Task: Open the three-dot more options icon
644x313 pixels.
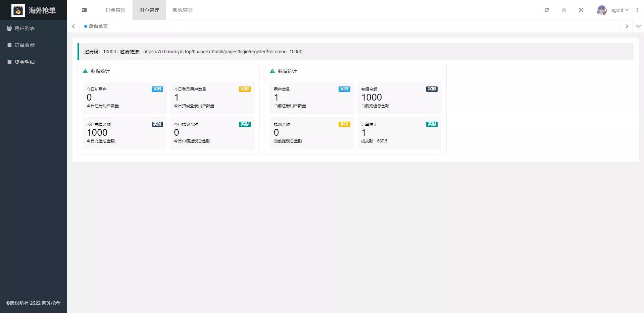Action: pos(637,10)
